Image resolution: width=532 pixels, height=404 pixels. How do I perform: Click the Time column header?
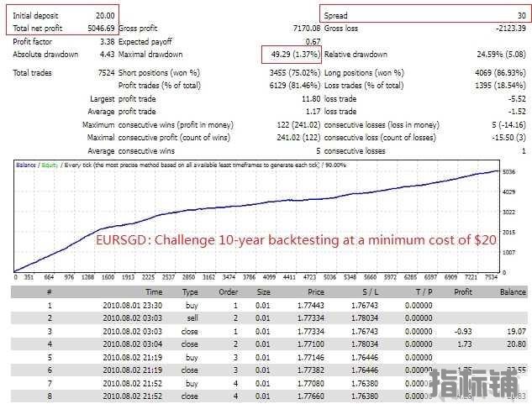pyautogui.click(x=154, y=292)
